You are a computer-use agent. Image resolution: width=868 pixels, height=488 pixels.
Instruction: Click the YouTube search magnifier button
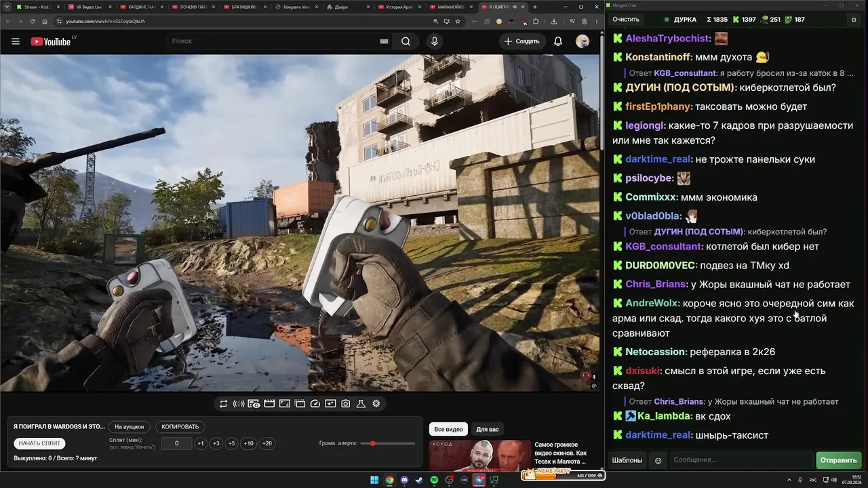tap(406, 41)
